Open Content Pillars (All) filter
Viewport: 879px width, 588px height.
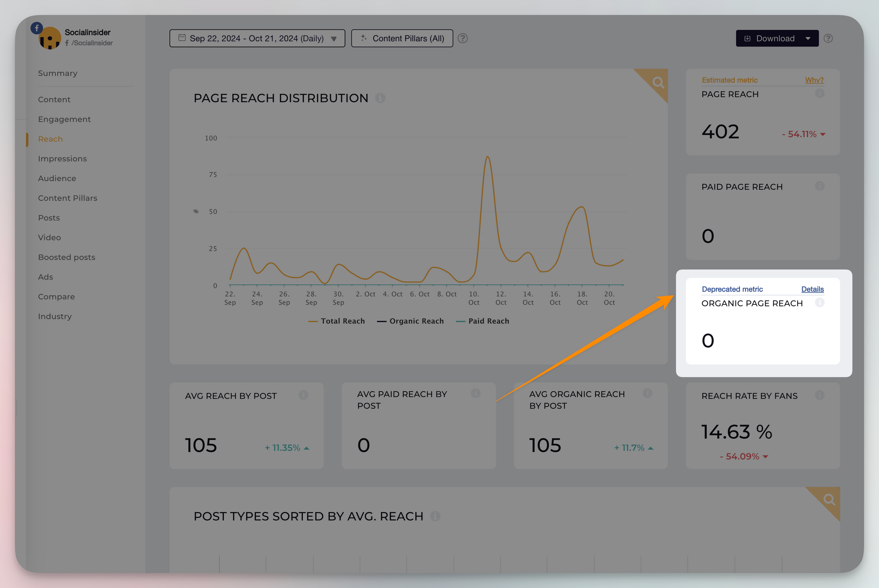(x=402, y=38)
